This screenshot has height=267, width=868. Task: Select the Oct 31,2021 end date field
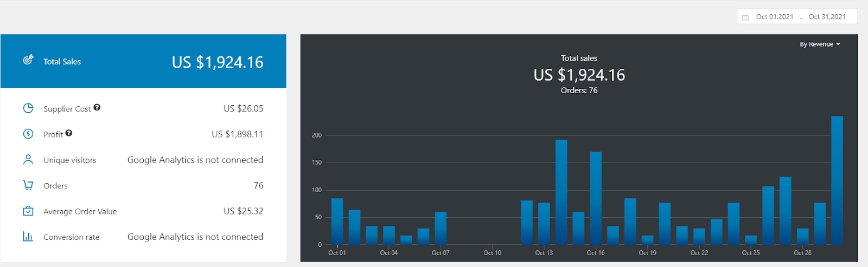click(x=827, y=17)
